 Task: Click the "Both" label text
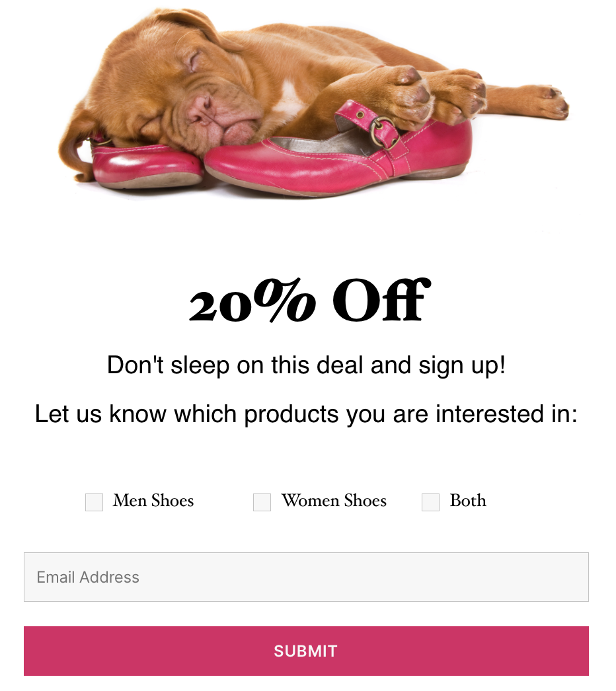[468, 501]
